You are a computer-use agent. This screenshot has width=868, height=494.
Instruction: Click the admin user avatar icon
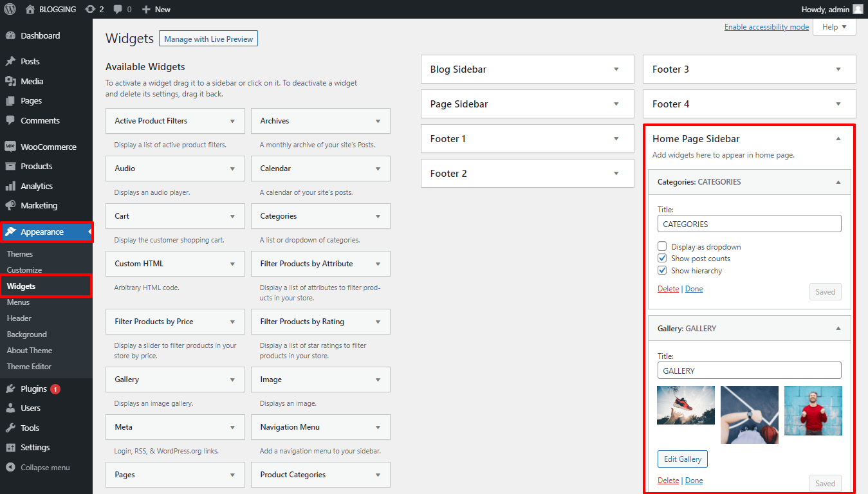point(858,9)
